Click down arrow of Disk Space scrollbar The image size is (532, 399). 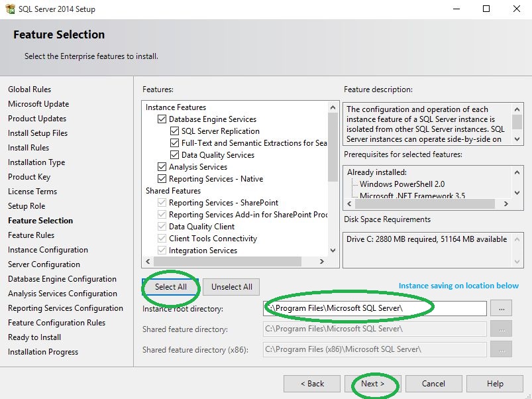(517, 261)
